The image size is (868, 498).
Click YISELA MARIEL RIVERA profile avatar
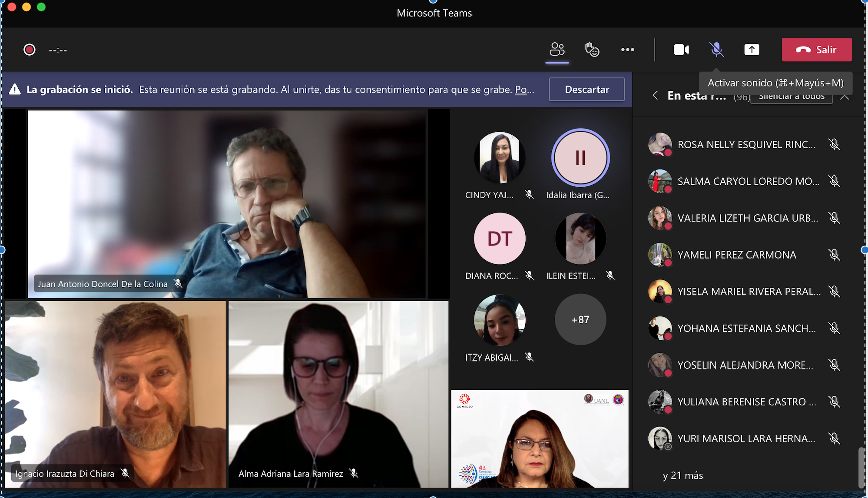point(660,291)
